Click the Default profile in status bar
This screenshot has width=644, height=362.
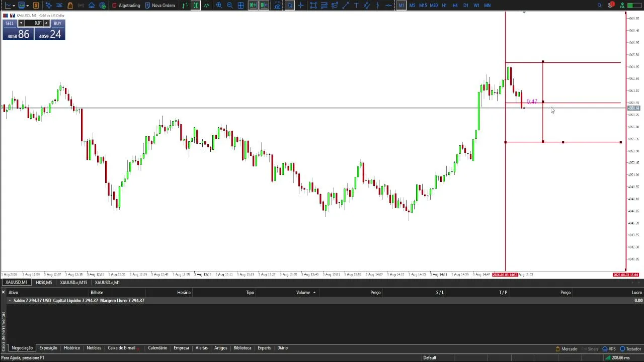[x=430, y=357]
